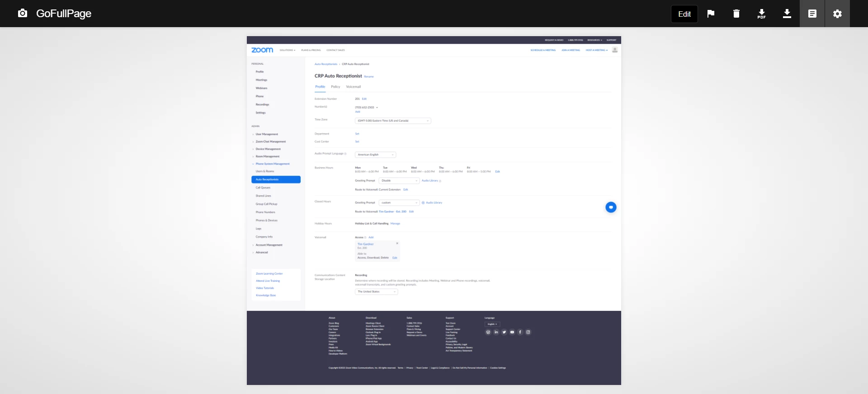The width and height of the screenshot is (868, 394).
Task: Download the capture as an image
Action: pyautogui.click(x=787, y=14)
